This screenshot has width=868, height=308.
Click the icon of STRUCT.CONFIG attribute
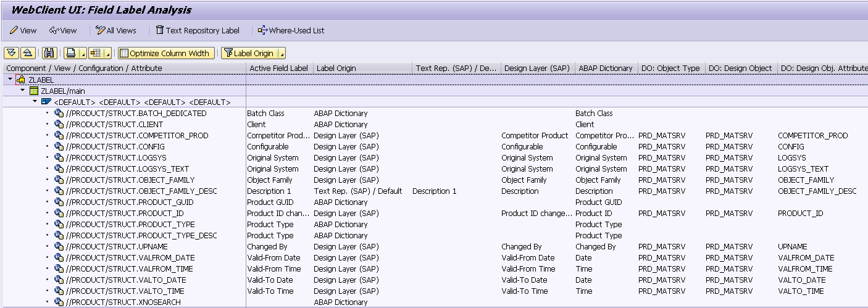[x=59, y=146]
